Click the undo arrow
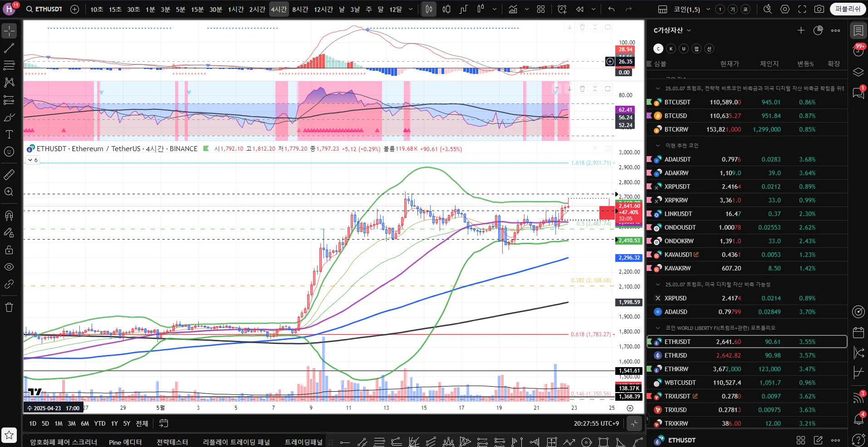The width and height of the screenshot is (868, 447). (x=612, y=9)
